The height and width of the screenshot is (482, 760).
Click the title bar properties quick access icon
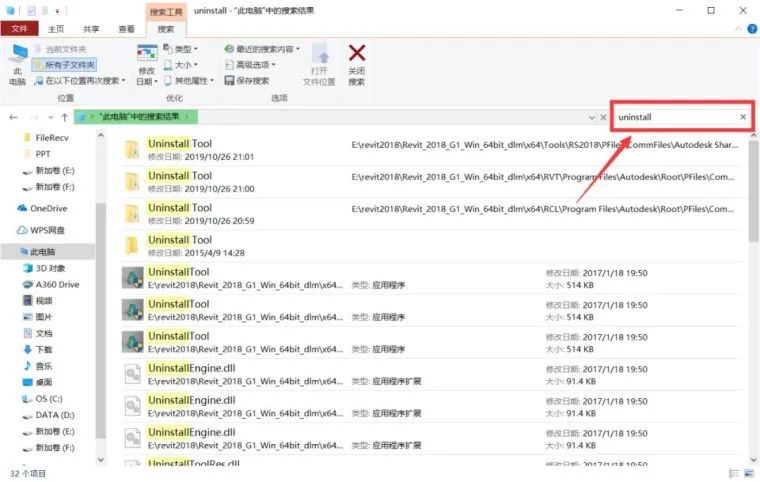[x=32, y=10]
